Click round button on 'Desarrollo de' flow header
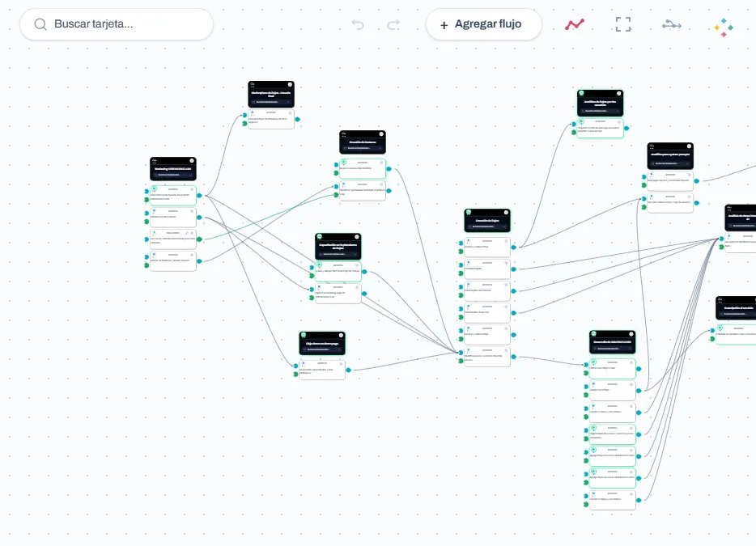 point(631,334)
